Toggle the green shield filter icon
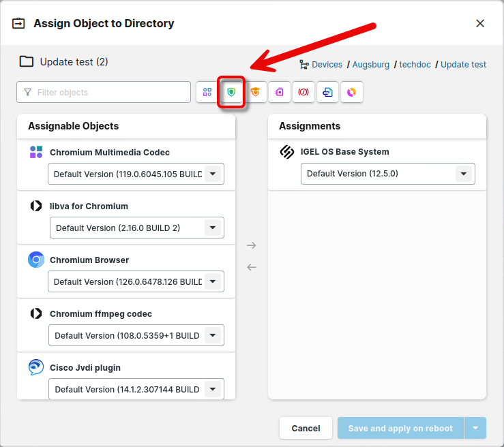The image size is (504, 447). pyautogui.click(x=232, y=92)
